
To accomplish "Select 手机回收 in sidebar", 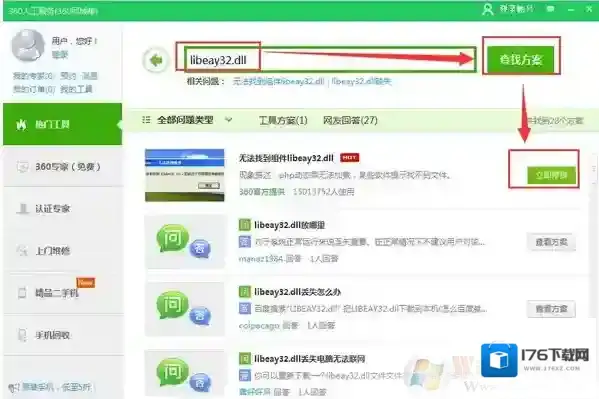I will point(62,335).
